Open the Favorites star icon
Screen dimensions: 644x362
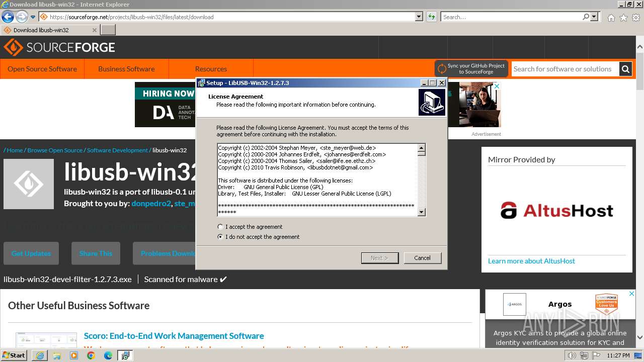pyautogui.click(x=623, y=17)
